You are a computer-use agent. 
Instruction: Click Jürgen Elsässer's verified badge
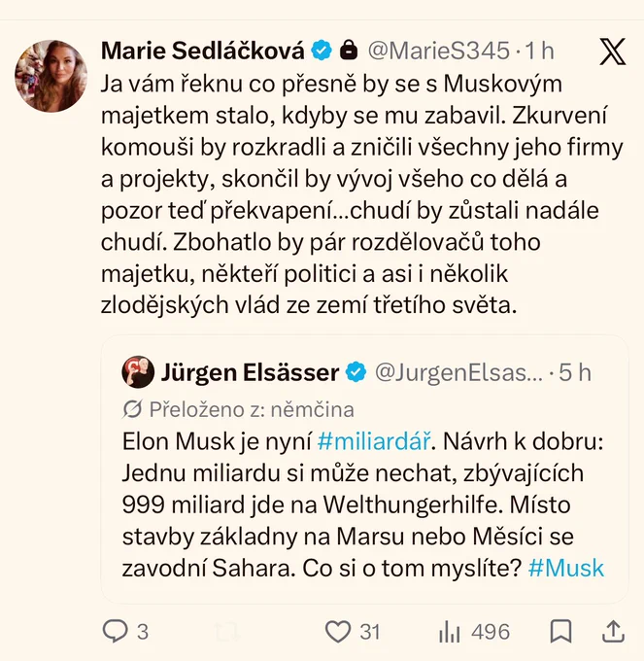[x=356, y=372]
